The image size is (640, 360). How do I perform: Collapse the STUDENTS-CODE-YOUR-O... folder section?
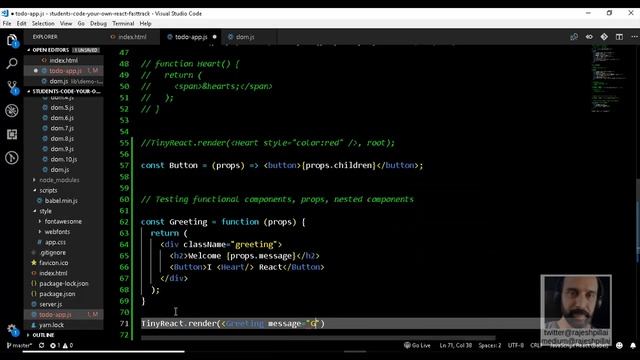[64, 91]
